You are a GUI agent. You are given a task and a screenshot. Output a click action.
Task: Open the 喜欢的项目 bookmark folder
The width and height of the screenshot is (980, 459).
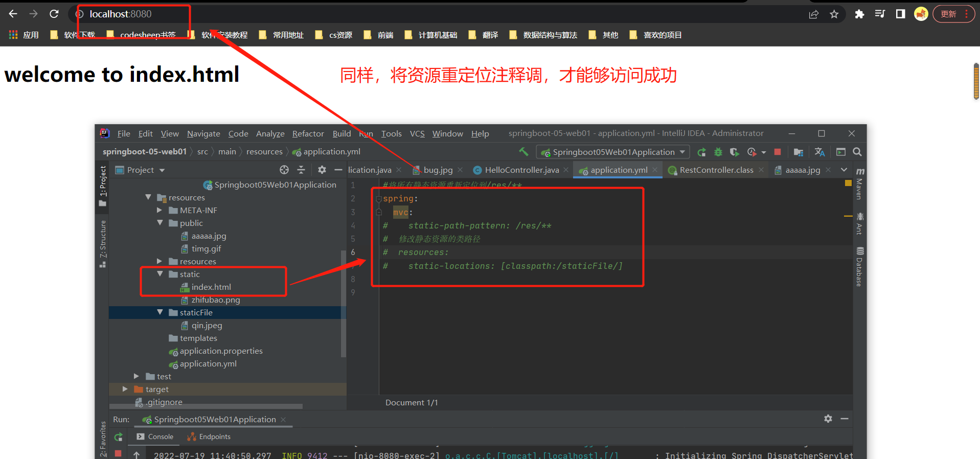click(x=656, y=35)
